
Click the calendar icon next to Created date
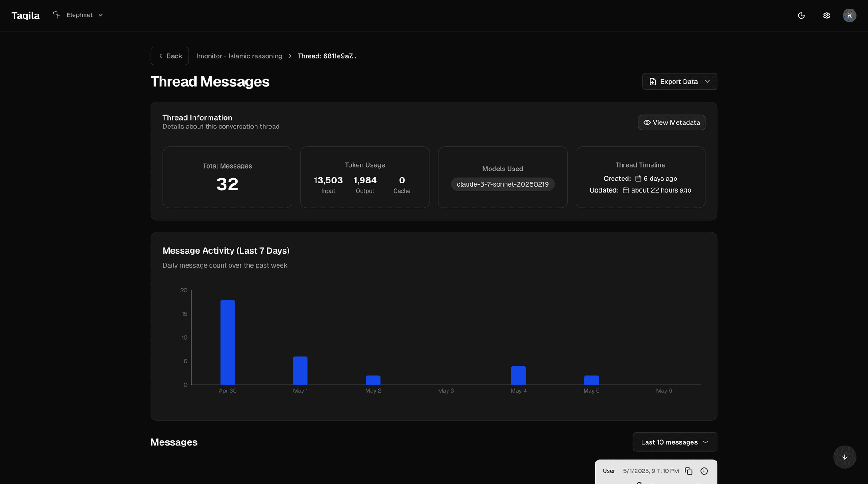click(637, 178)
